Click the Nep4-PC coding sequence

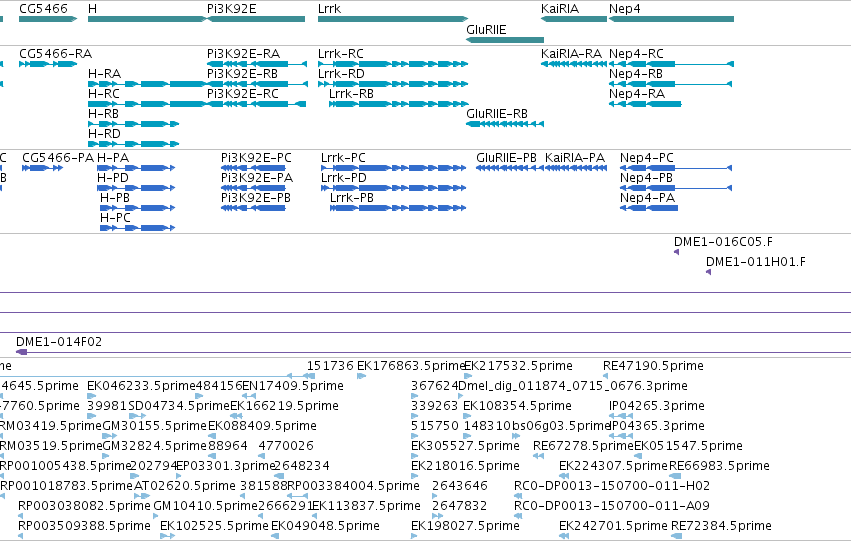(676, 168)
